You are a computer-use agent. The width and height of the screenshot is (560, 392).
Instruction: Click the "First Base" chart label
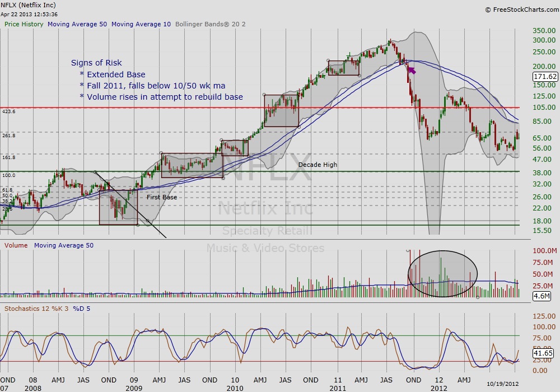(162, 197)
